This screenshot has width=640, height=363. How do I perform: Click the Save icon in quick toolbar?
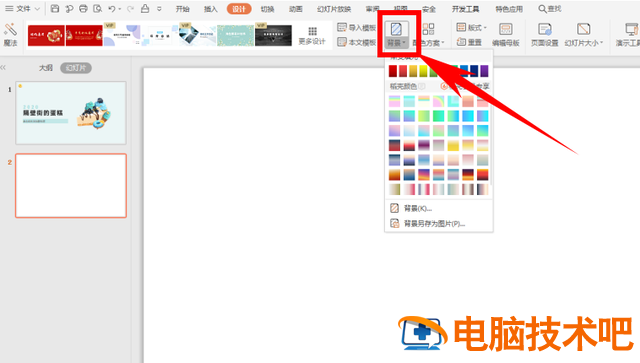pyautogui.click(x=55, y=9)
